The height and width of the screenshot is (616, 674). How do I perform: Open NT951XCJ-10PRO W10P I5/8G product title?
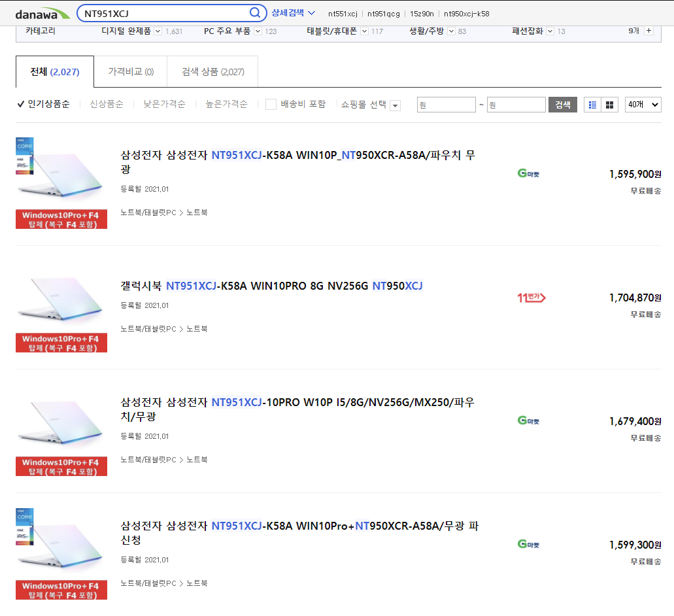click(297, 409)
